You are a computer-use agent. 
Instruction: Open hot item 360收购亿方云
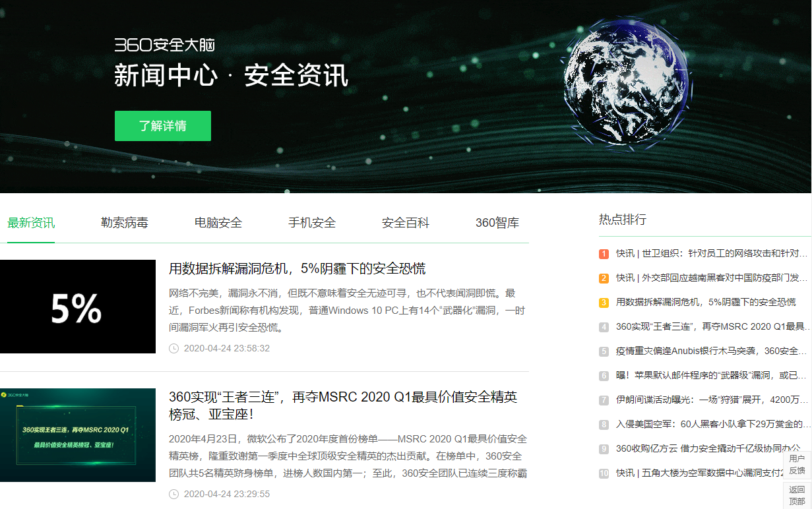tap(709, 448)
